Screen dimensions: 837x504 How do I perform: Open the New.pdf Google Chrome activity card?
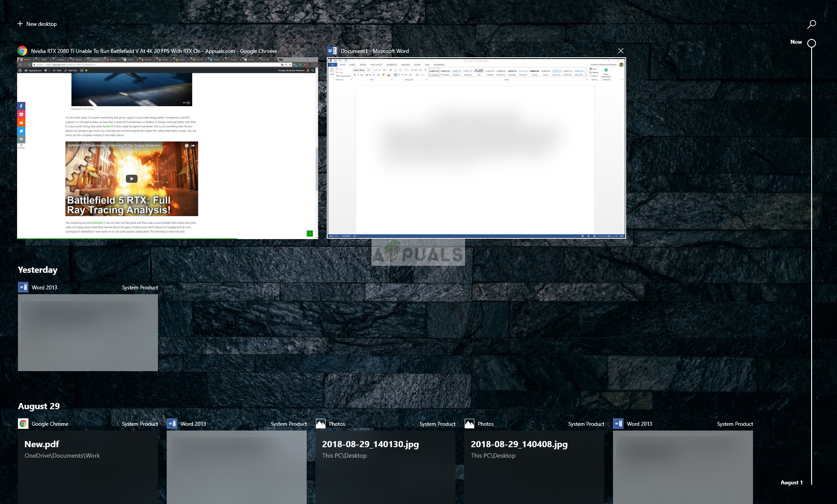point(88,467)
